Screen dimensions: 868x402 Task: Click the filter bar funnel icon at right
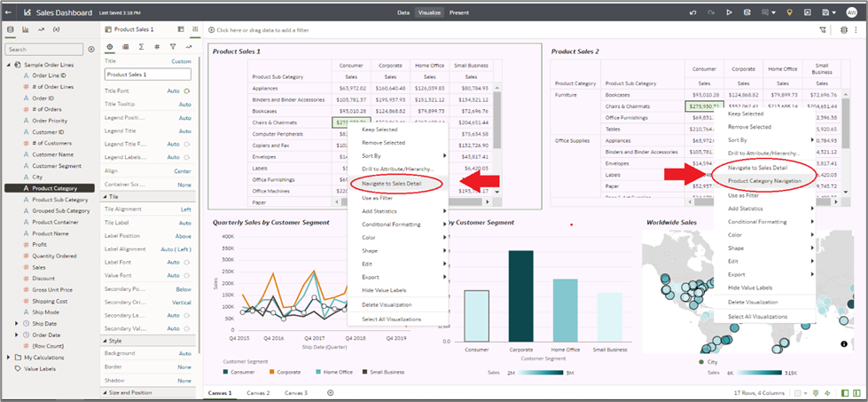(823, 30)
